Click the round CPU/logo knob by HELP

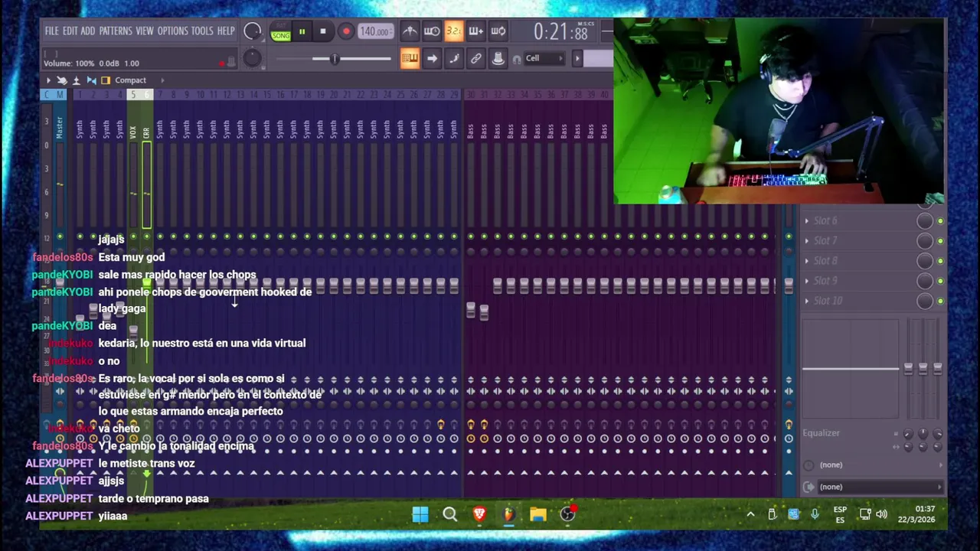pos(253,31)
